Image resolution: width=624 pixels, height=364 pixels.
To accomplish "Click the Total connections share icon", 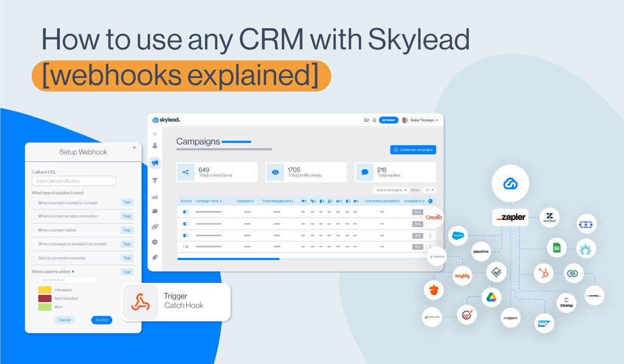I will tap(186, 172).
